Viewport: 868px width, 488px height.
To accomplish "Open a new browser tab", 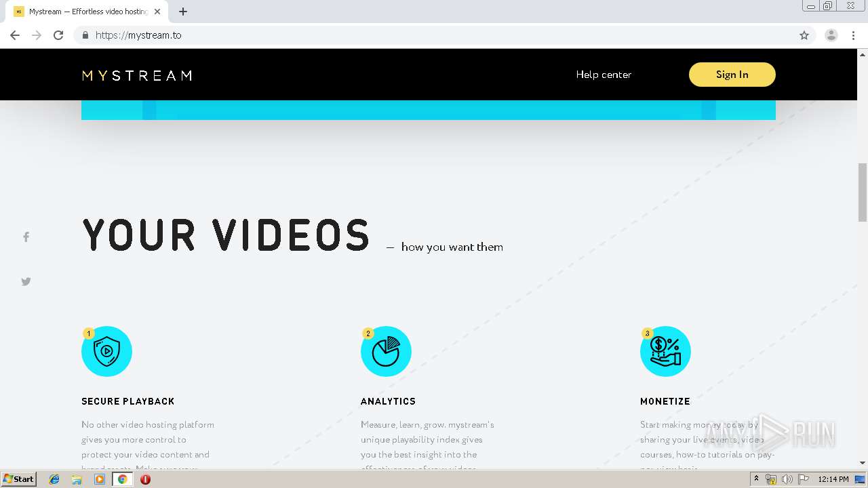I will click(x=182, y=12).
